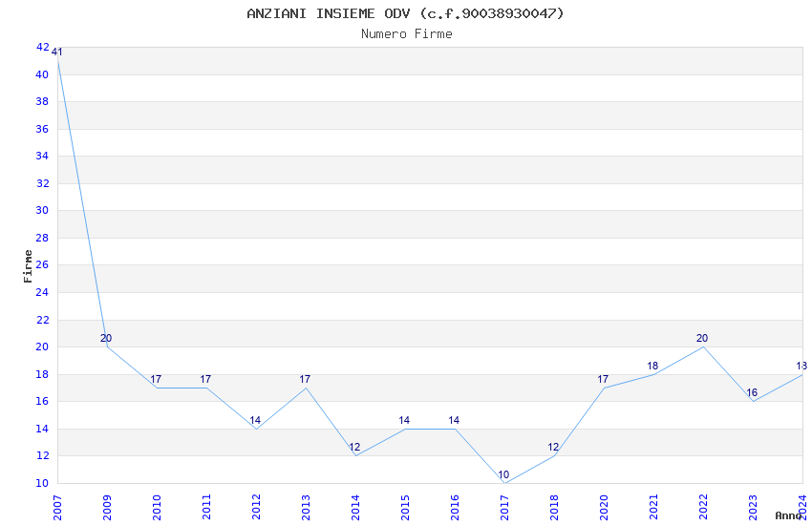Select the y-axis tick label 20
Screen dimensions: 812x525
(x=42, y=346)
